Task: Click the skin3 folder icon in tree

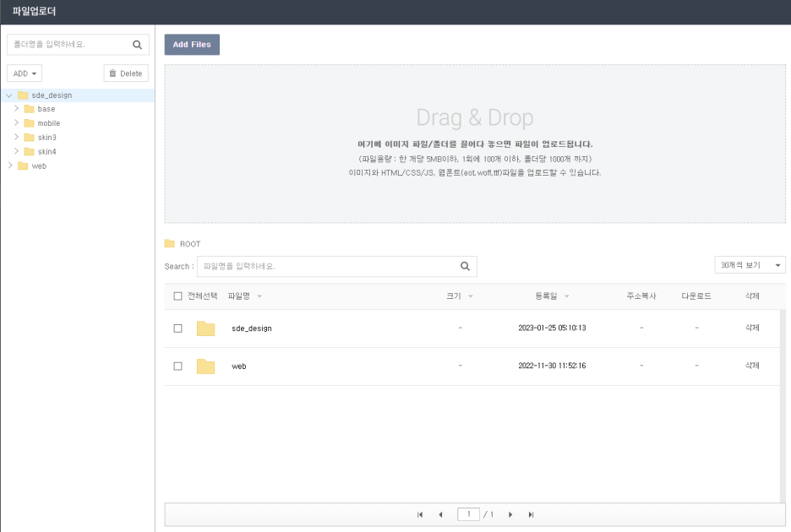Action: (30, 137)
